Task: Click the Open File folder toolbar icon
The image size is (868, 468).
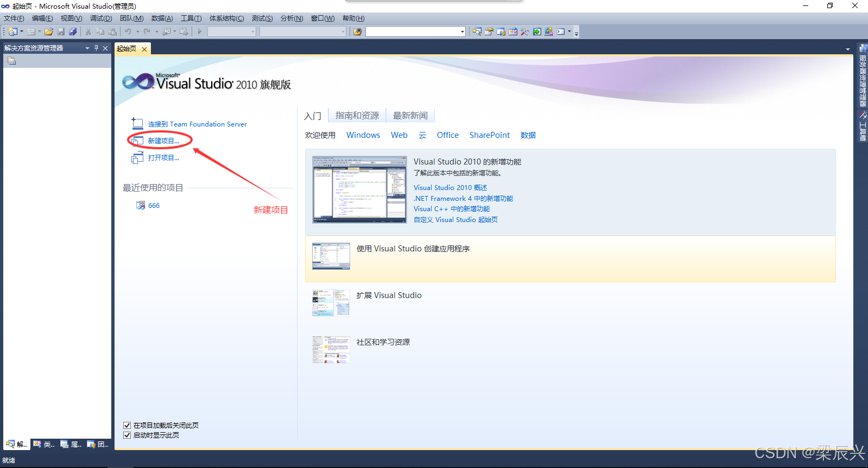Action: pyautogui.click(x=49, y=31)
